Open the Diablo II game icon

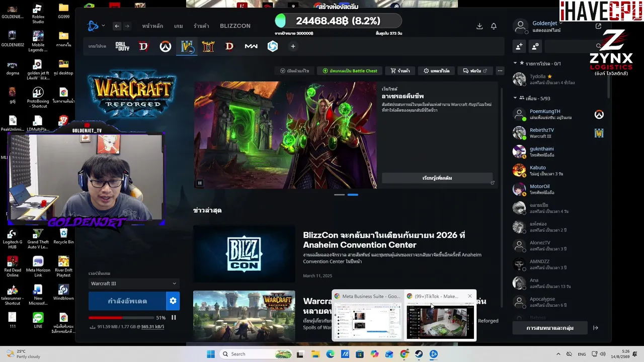pyautogui.click(x=208, y=46)
